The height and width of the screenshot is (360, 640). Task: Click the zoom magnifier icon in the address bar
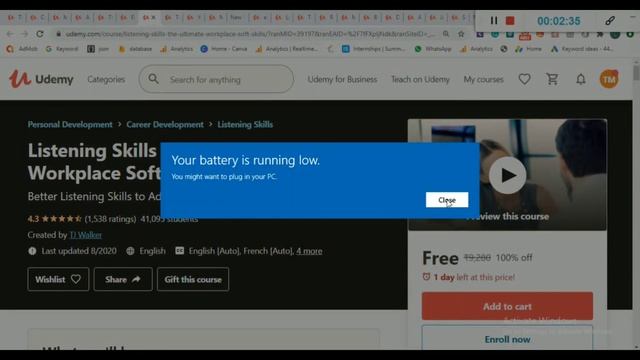coord(446,34)
